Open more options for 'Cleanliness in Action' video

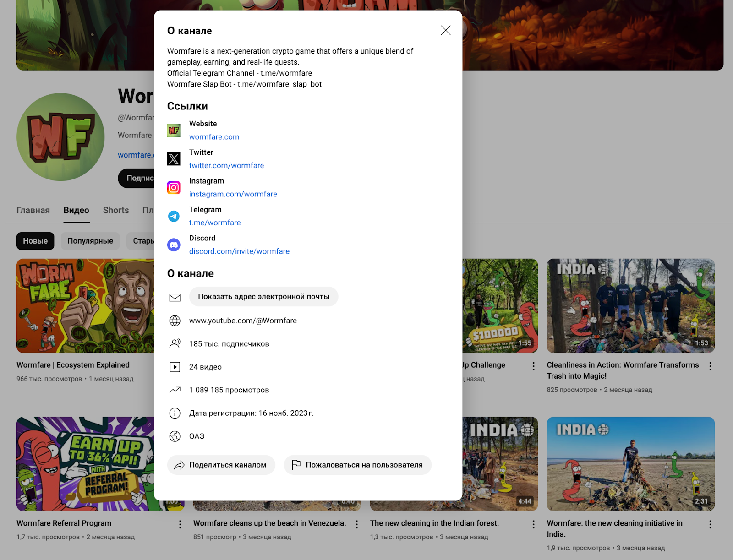(x=710, y=366)
